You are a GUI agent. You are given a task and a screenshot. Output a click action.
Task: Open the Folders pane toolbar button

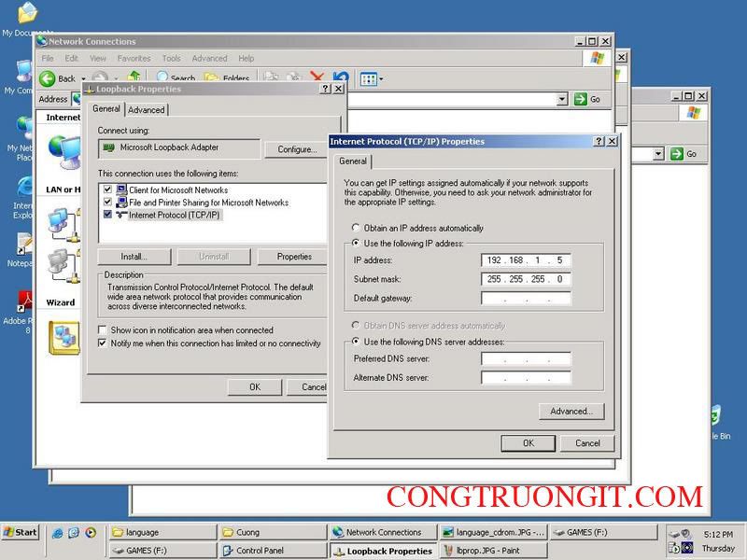coord(227,77)
